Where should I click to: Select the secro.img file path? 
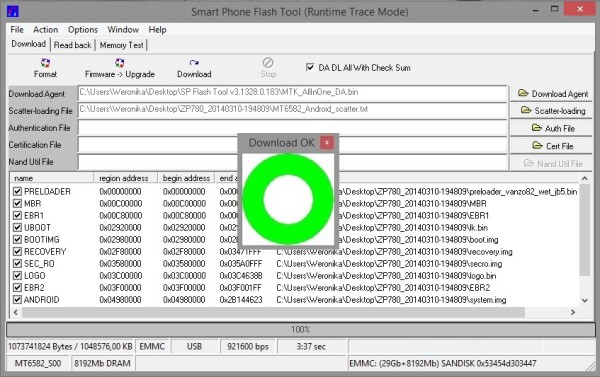point(389,264)
